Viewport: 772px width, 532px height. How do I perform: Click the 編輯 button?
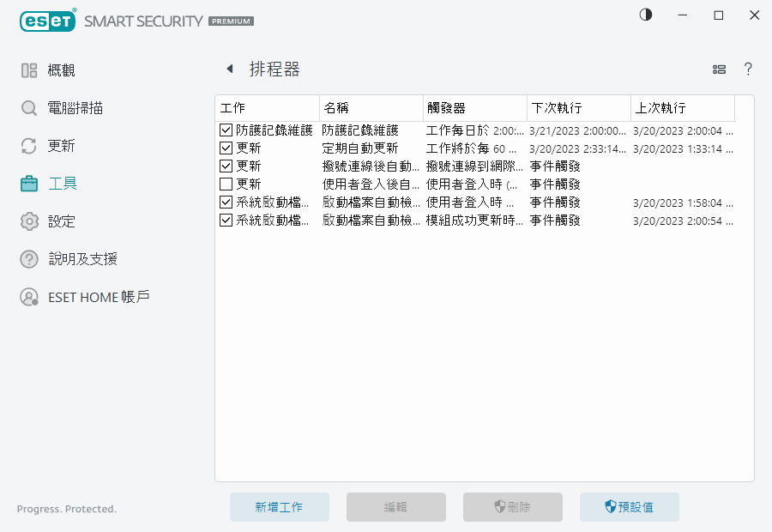tap(395, 506)
